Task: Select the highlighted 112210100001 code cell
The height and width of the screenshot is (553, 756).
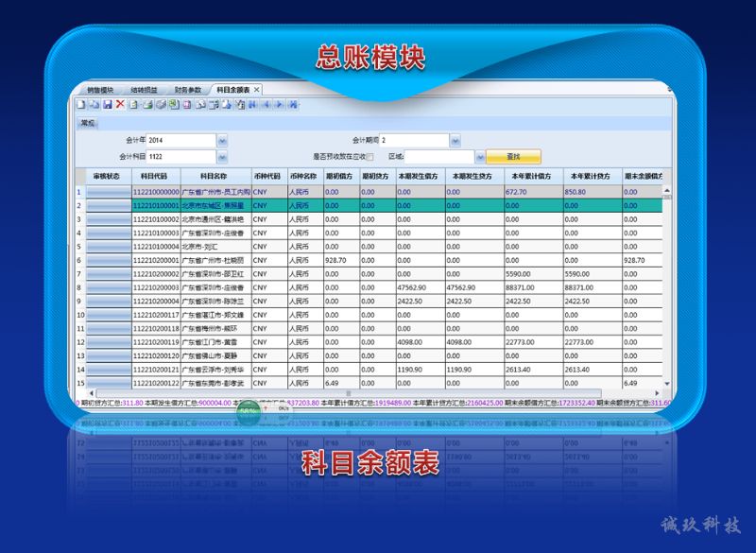Action: (x=156, y=205)
